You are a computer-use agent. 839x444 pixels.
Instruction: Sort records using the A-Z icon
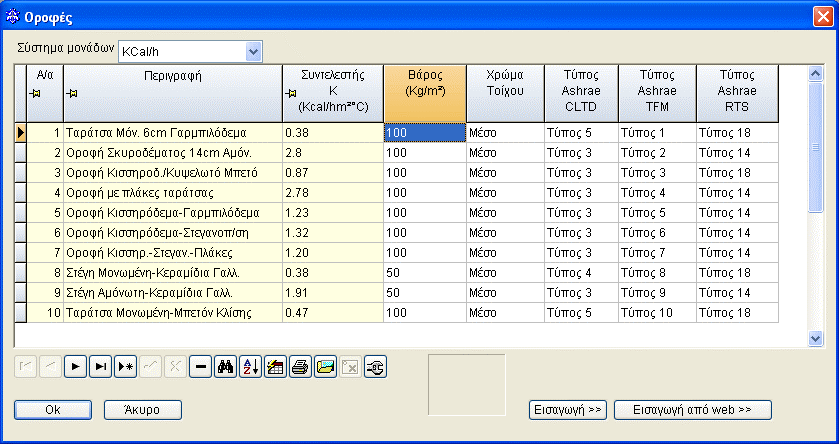pyautogui.click(x=250, y=367)
